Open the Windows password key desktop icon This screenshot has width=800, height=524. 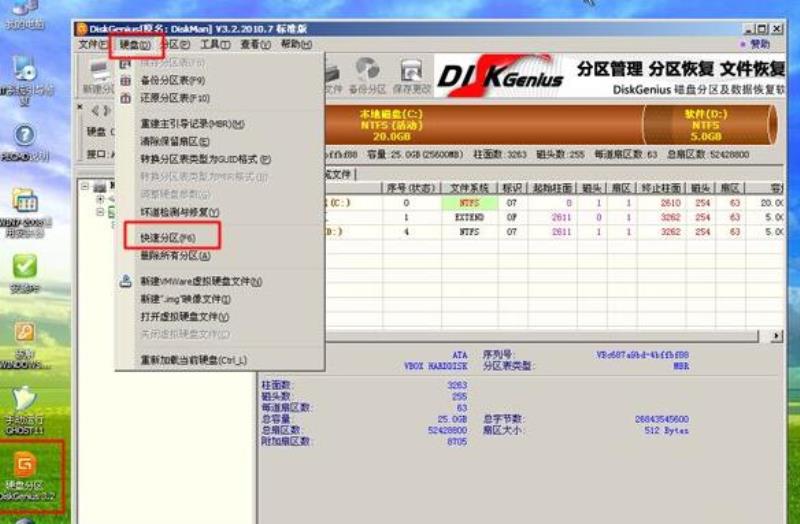point(24,344)
